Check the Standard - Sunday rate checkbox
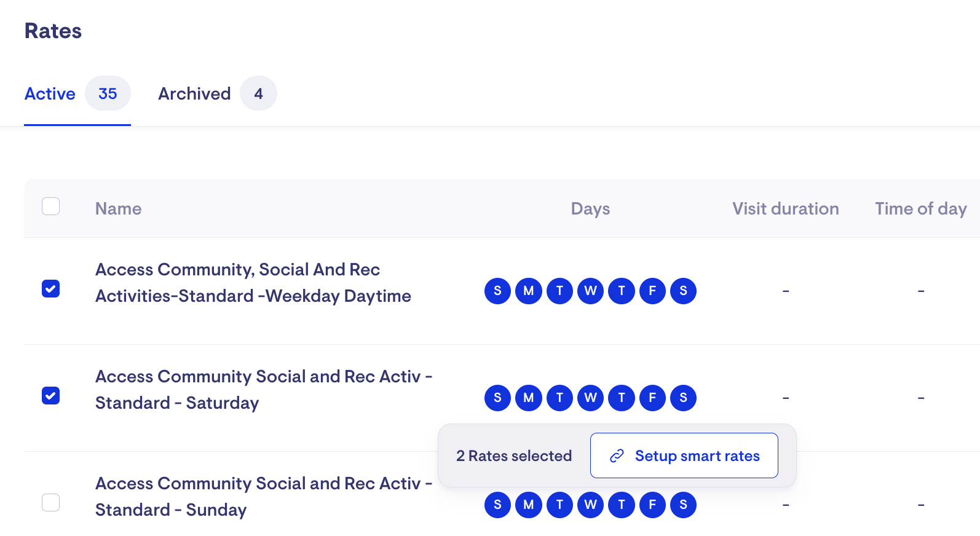 click(x=51, y=502)
